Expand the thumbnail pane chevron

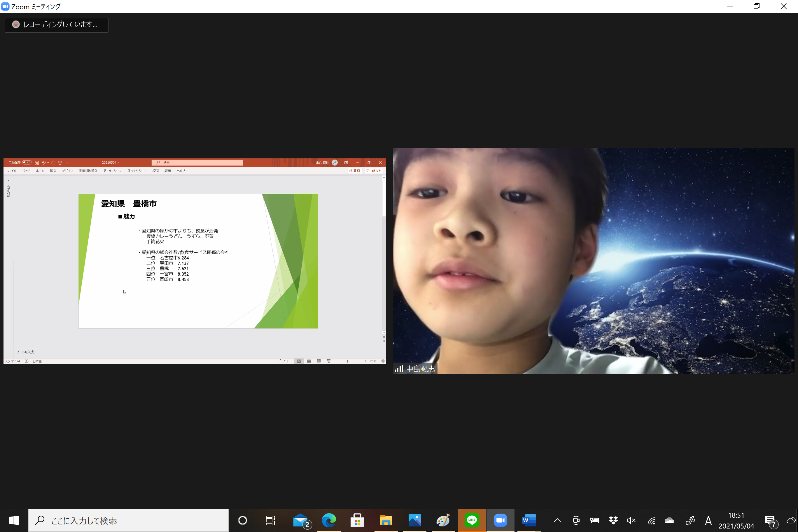click(8, 181)
